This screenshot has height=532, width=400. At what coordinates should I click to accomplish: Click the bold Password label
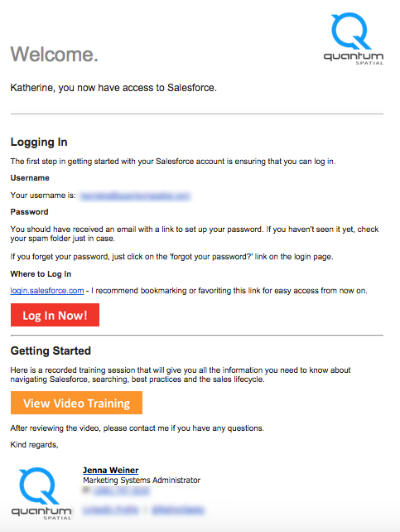[30, 212]
